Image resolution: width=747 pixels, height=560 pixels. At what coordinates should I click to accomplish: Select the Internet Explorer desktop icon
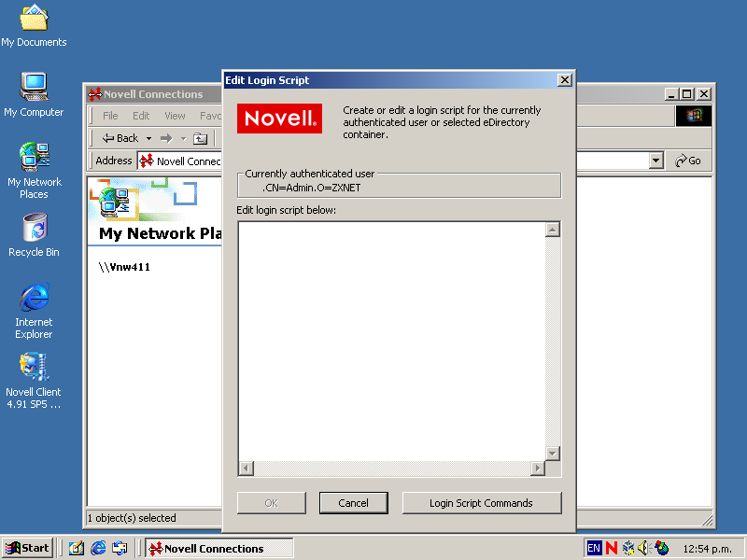[34, 311]
